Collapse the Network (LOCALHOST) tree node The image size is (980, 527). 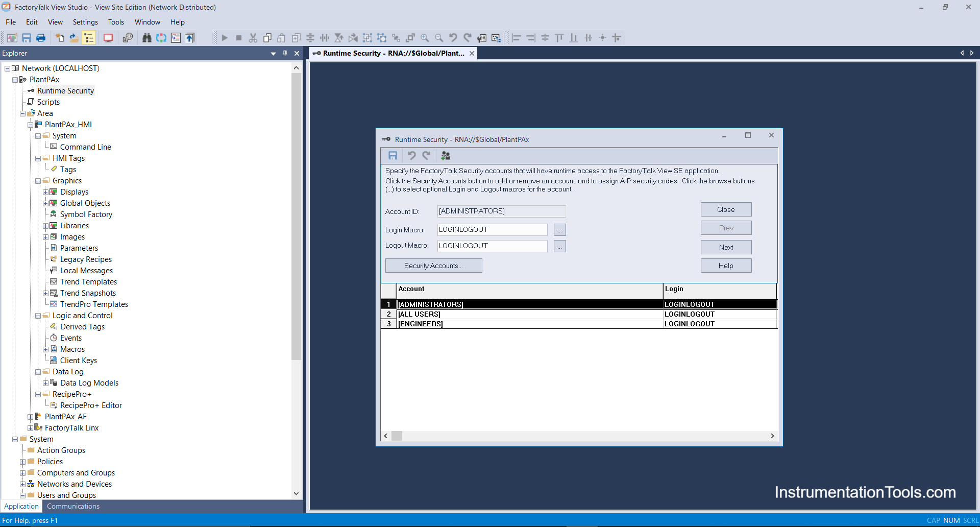tap(7, 68)
